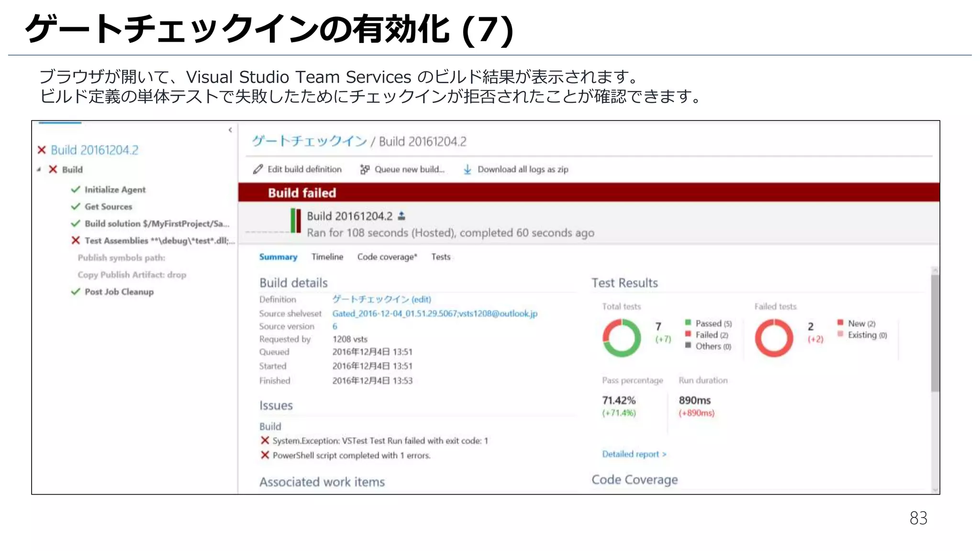Click the red X icon beside Build 20161204.2
The width and height of the screenshot is (980, 551).
42,150
